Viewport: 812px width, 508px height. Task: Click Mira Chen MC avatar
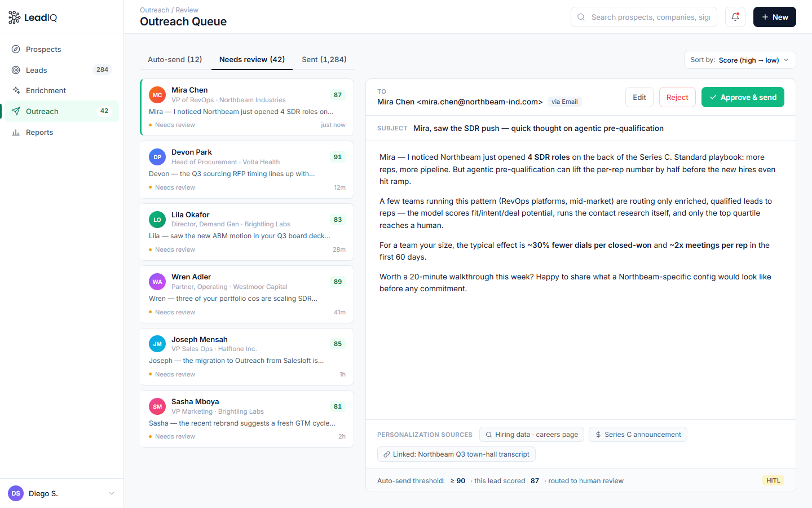tap(157, 95)
